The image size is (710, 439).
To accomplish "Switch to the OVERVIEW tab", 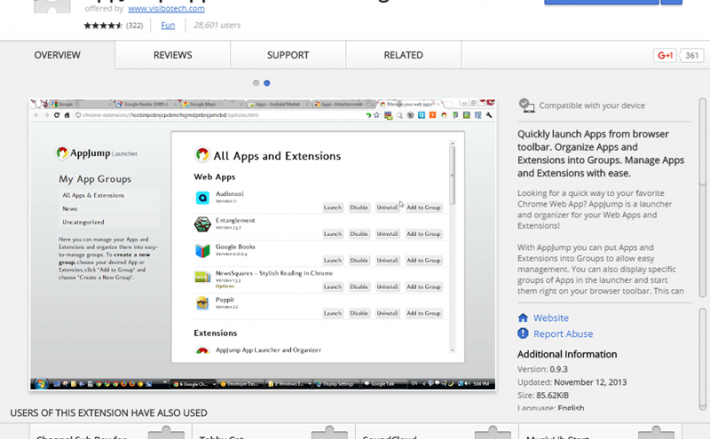I will click(x=57, y=55).
